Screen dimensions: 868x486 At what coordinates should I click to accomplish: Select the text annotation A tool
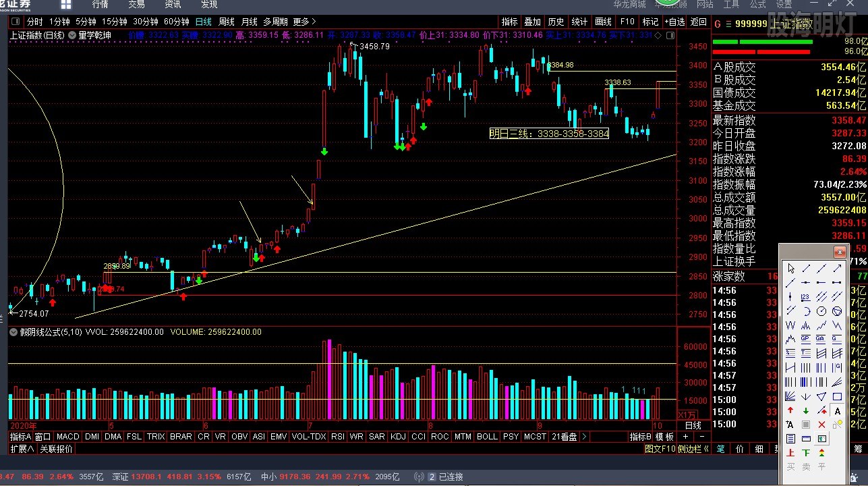tap(837, 411)
